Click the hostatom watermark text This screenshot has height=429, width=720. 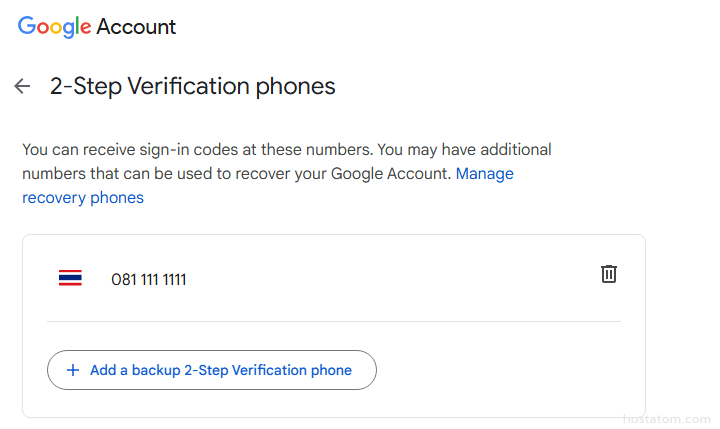pos(664,417)
